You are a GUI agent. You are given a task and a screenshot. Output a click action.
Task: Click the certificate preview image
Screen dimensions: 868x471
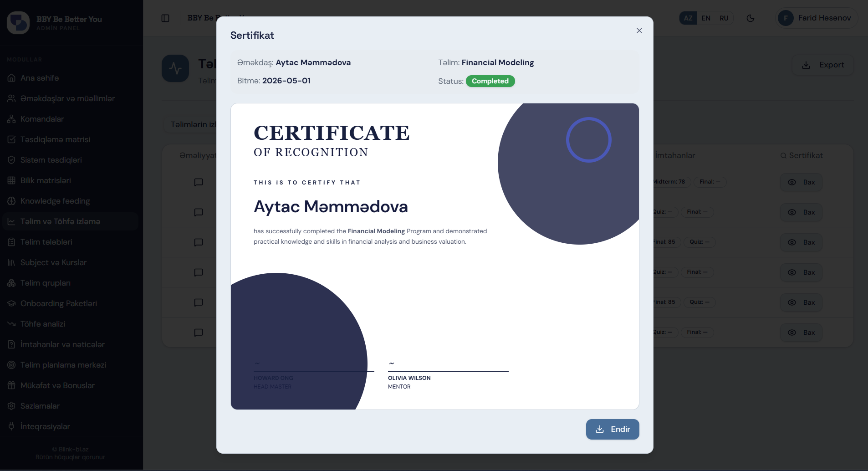[x=435, y=256]
